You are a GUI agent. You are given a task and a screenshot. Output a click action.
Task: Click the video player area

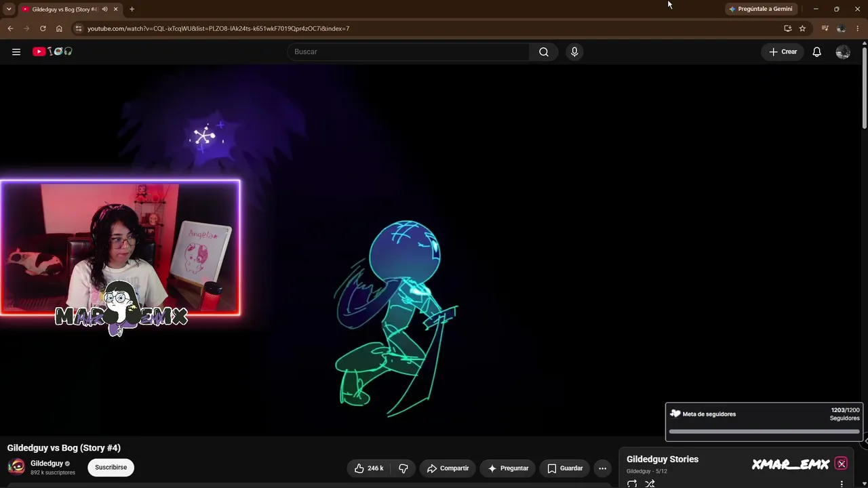(x=431, y=251)
